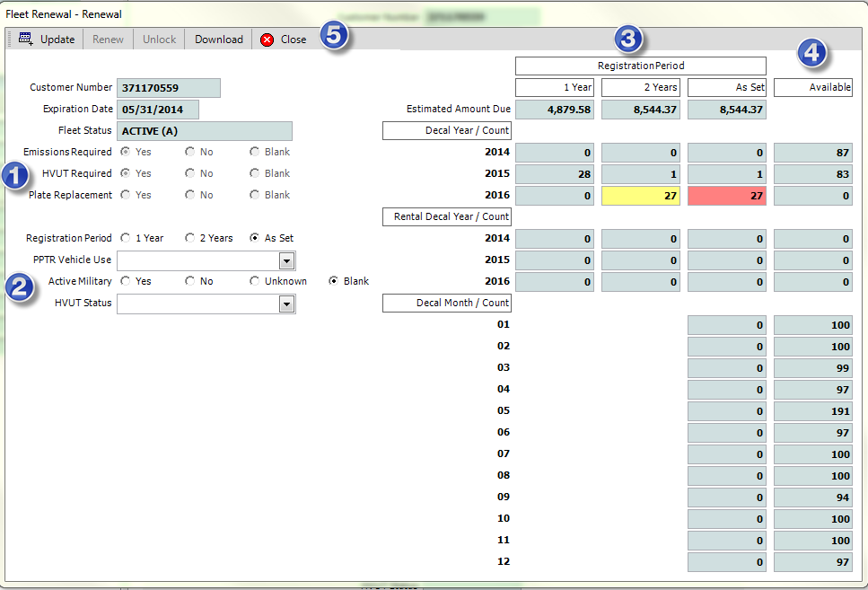
Task: Choose Unknown for Active Military
Action: [254, 281]
